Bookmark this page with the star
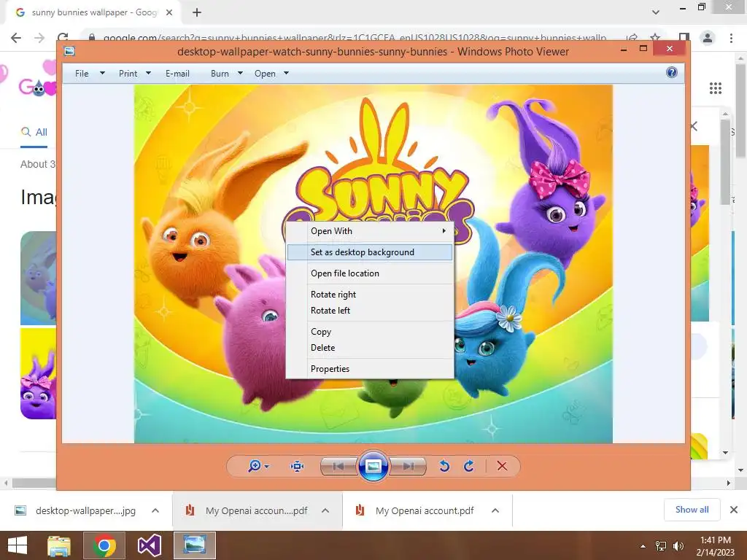The height and width of the screenshot is (560, 747). click(655, 38)
